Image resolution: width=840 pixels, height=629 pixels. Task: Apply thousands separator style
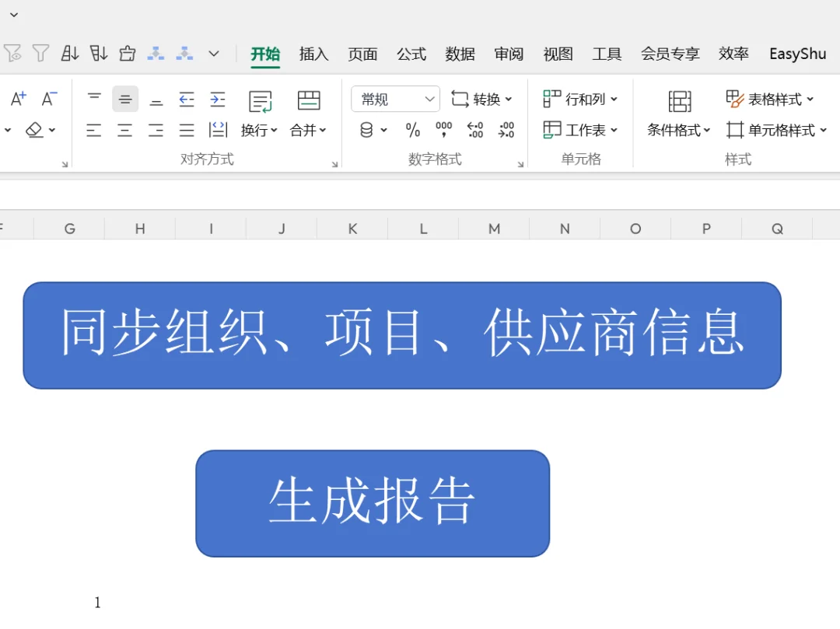(443, 130)
